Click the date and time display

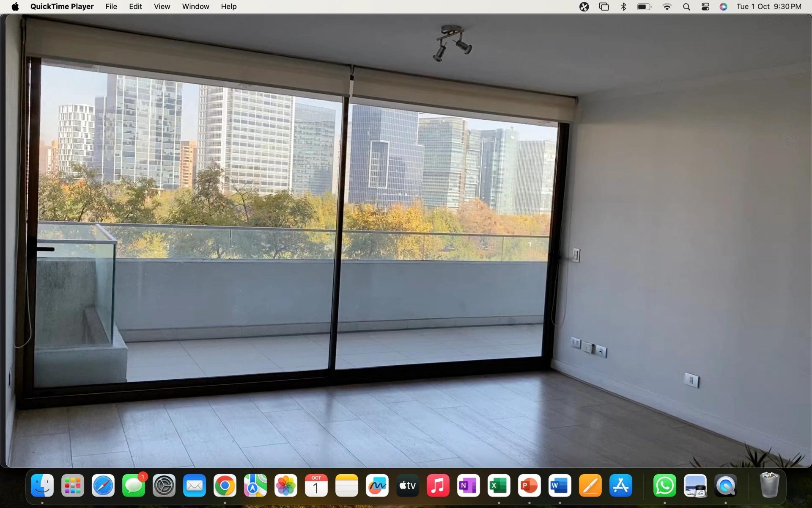[x=768, y=7]
